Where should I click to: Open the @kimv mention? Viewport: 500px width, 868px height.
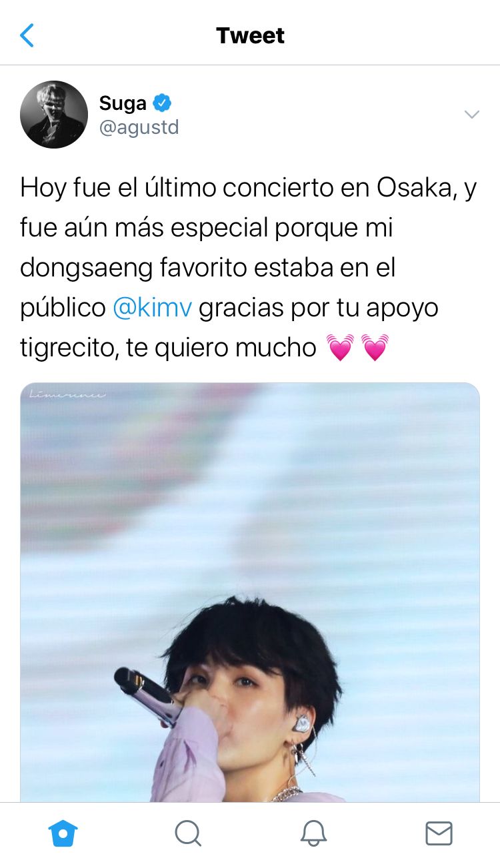click(x=153, y=308)
